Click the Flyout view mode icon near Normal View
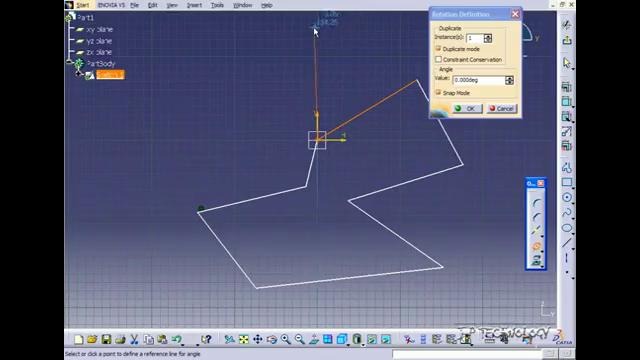 [342, 339]
